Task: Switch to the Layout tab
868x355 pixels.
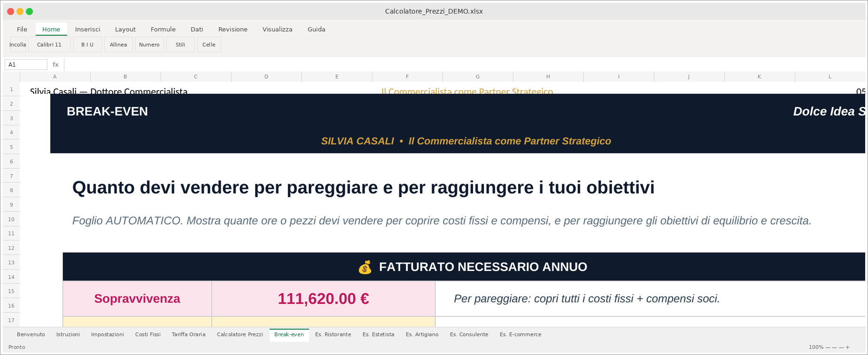Action: [125, 29]
